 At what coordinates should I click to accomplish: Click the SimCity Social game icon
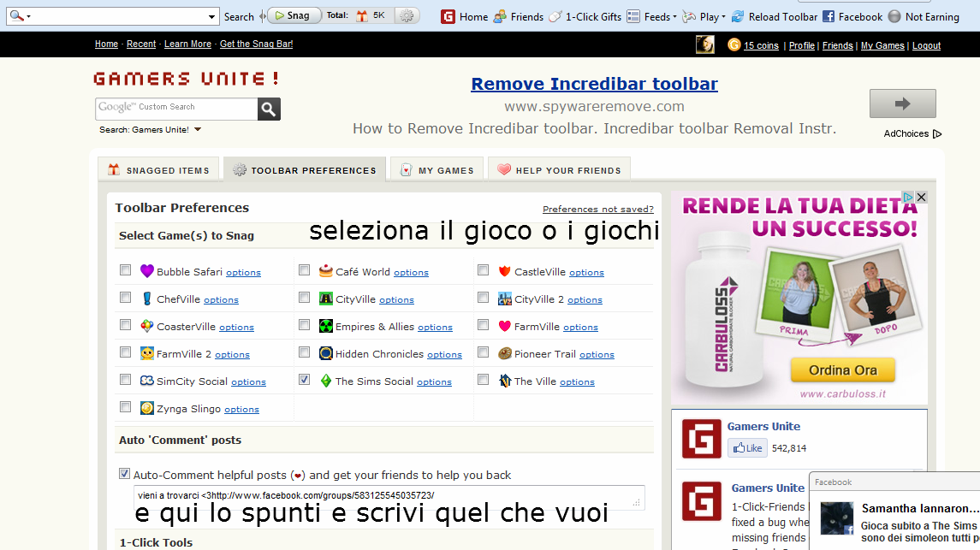click(x=147, y=380)
